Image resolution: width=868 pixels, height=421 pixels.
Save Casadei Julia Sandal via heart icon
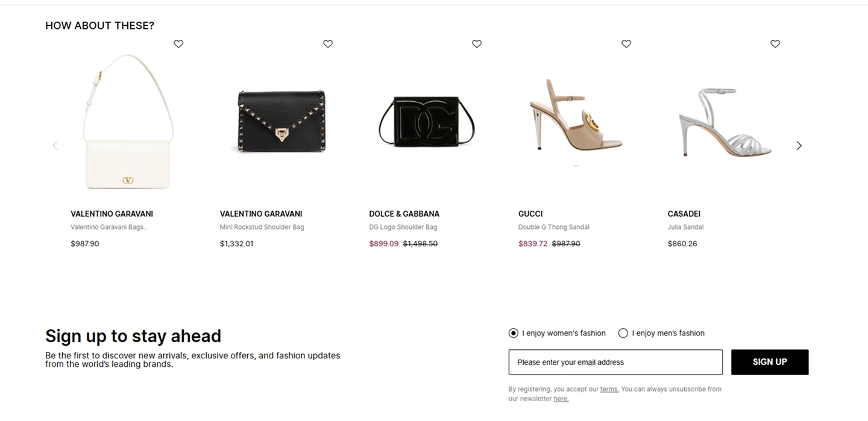coord(775,44)
